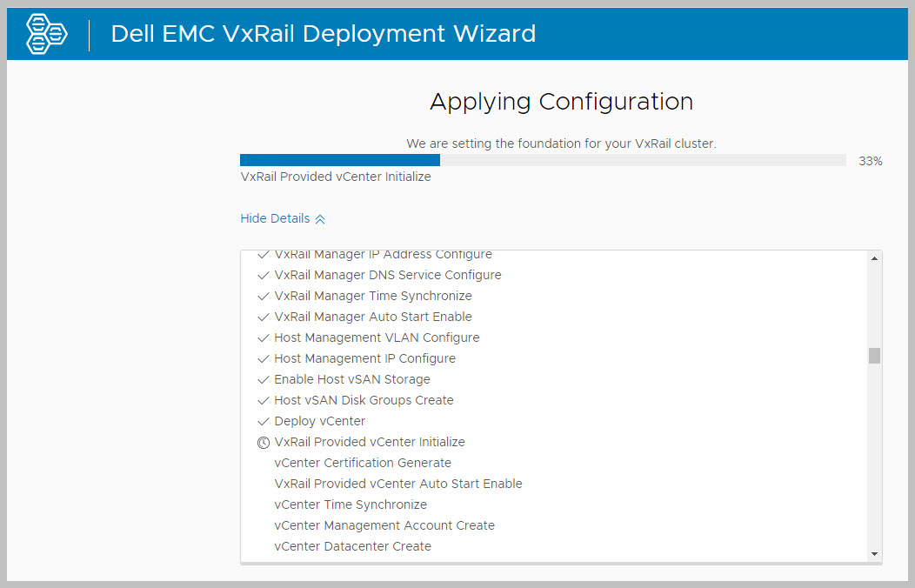Click the details list scrollbar thumb
The width and height of the screenshot is (915, 588).
pos(874,356)
